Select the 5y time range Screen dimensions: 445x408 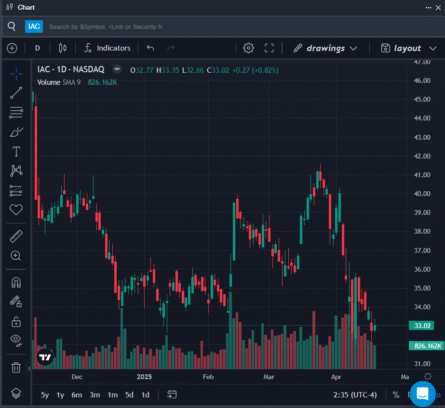pyautogui.click(x=45, y=395)
